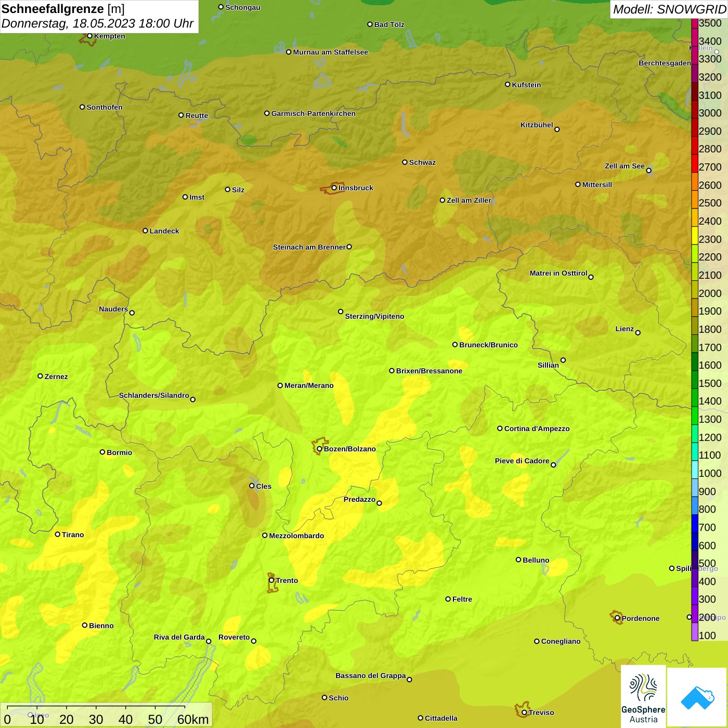The image size is (728, 728).
Task: Click the Schwaz location dot
Action: click(x=405, y=162)
